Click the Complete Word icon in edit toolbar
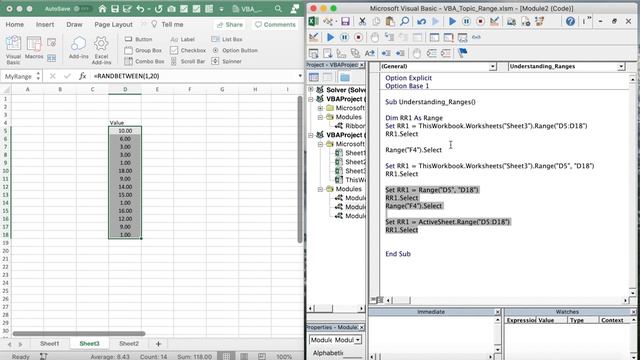 point(370,53)
